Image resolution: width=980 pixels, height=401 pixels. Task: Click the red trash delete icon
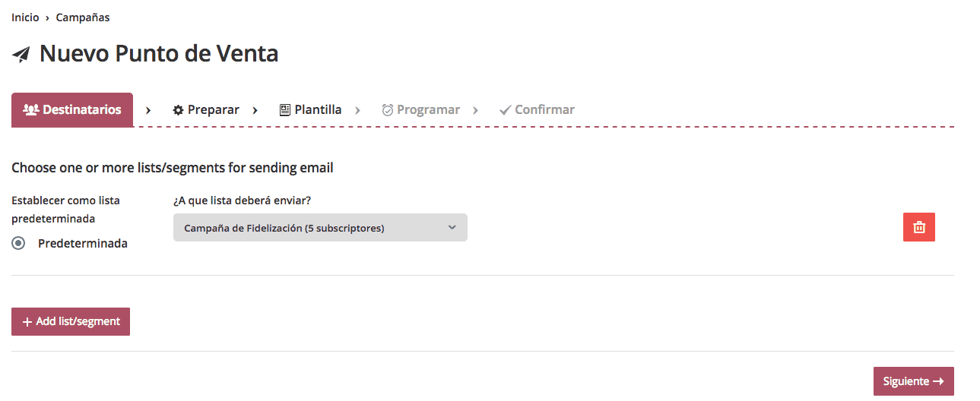click(x=919, y=227)
